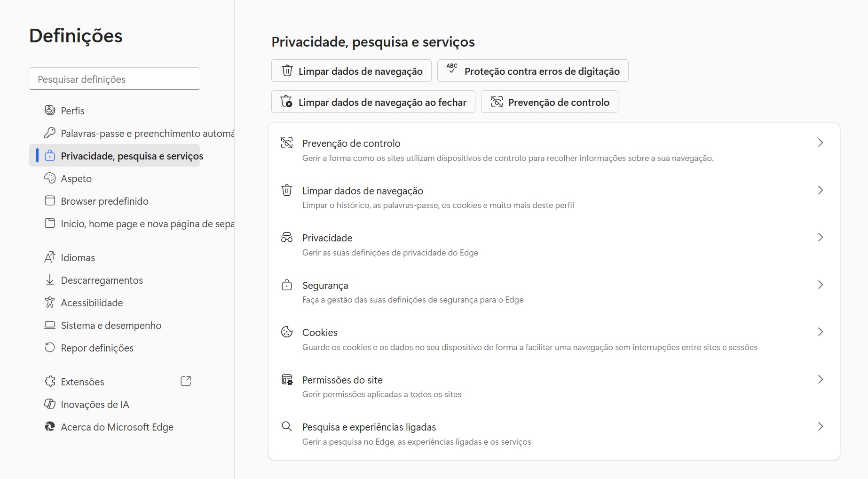This screenshot has width=868, height=479.
Task: Select Browser predefinido in the sidebar
Action: [x=104, y=201]
